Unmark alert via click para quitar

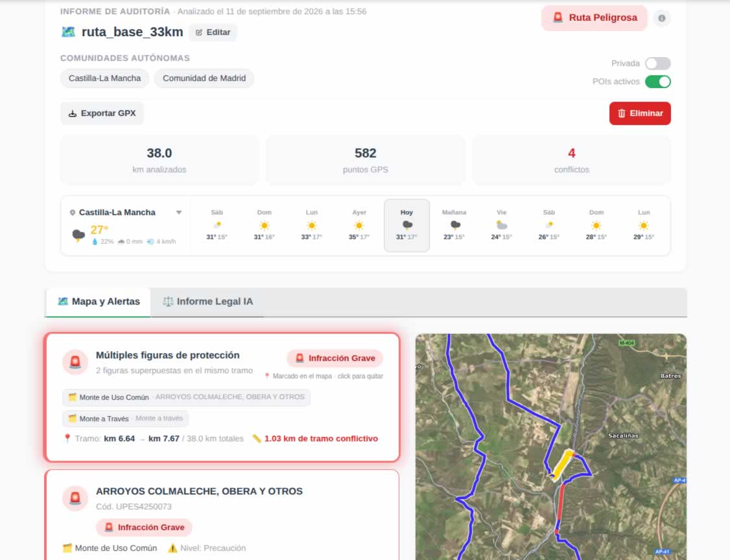360,376
